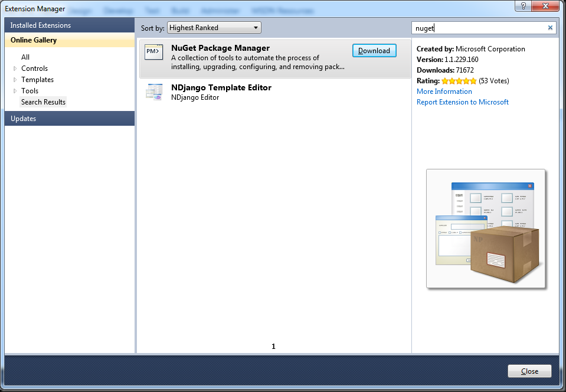
Task: Click the (53 Votes) text
Action: (x=494, y=81)
